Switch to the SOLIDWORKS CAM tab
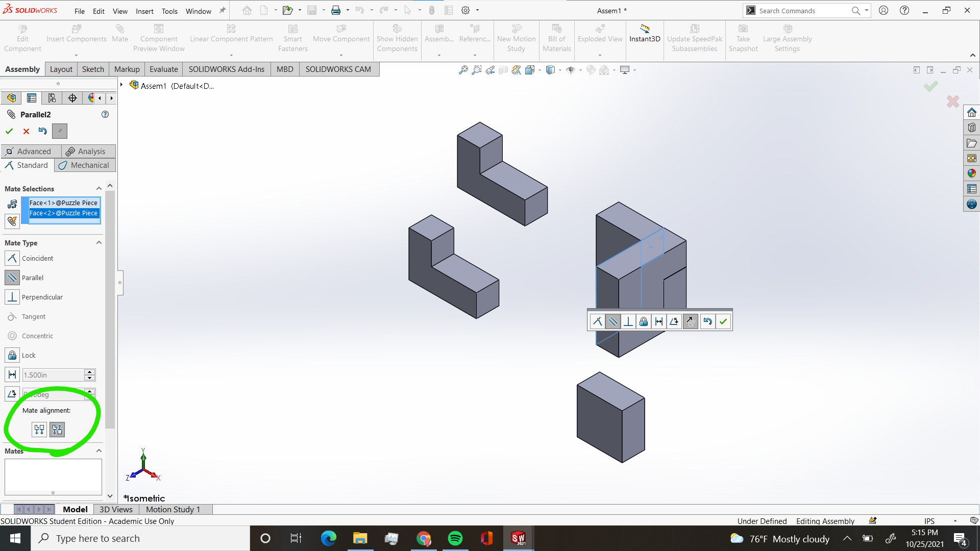Image resolution: width=980 pixels, height=551 pixels. click(x=338, y=69)
